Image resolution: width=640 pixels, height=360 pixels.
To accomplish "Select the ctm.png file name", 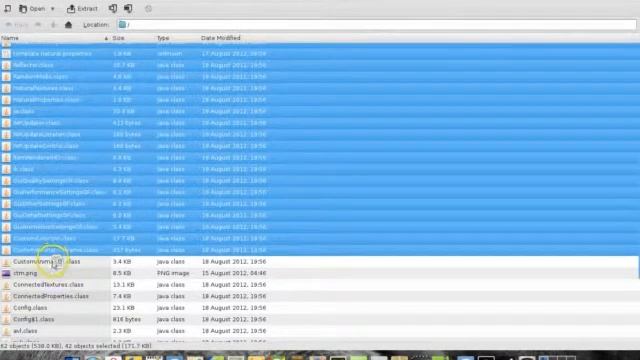I will tap(25, 273).
